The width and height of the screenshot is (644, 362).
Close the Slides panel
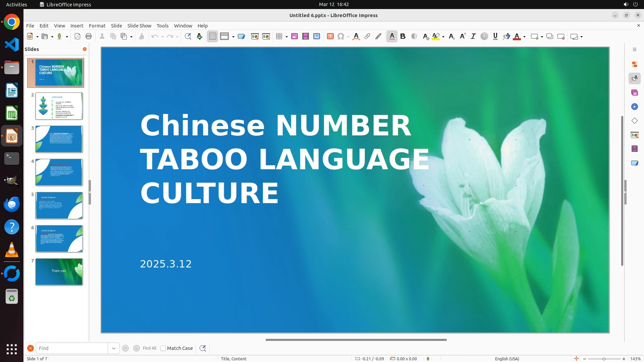[x=85, y=49]
